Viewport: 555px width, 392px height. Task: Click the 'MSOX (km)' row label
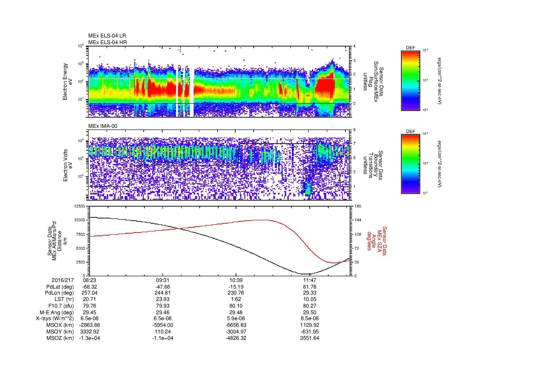click(60, 325)
